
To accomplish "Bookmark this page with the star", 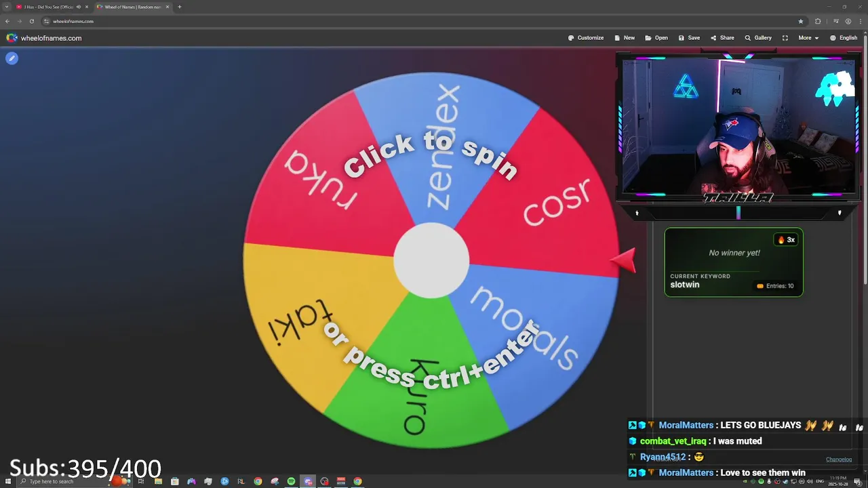I will click(800, 21).
